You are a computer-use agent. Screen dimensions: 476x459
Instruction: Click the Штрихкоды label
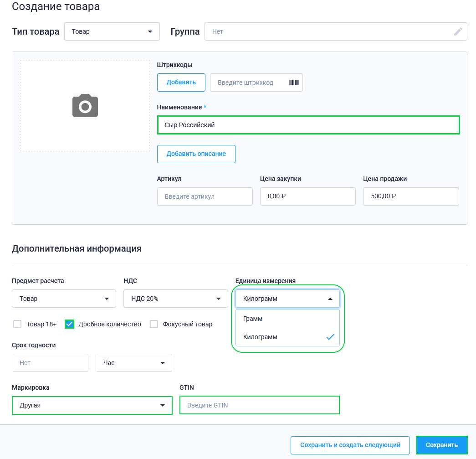point(174,65)
